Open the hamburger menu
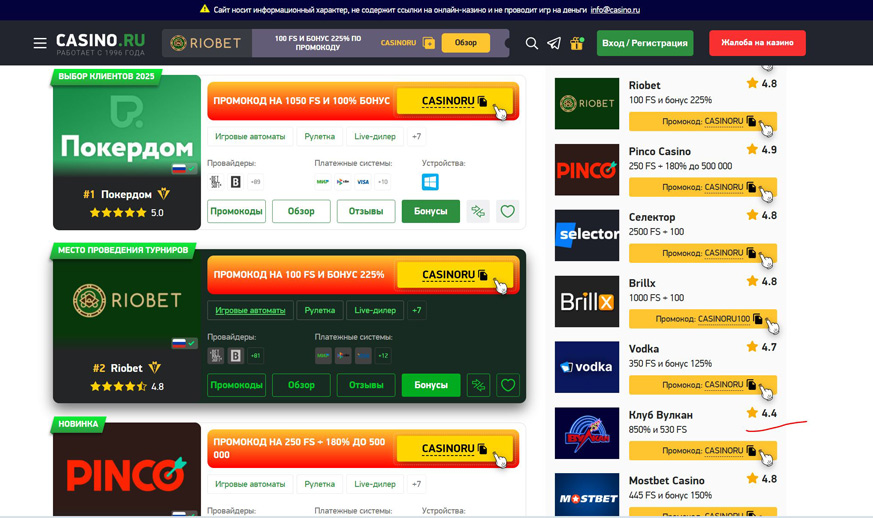Screen dimensions: 873x518 point(40,43)
